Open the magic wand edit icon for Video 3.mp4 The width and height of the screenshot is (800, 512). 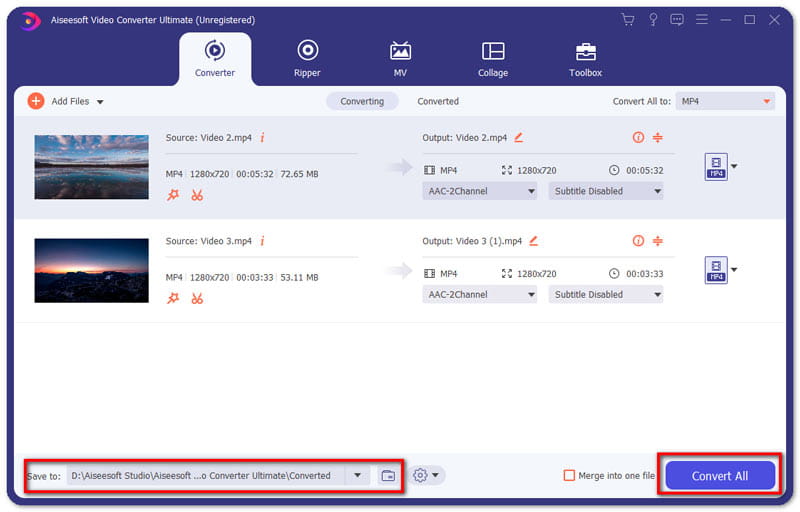click(173, 298)
